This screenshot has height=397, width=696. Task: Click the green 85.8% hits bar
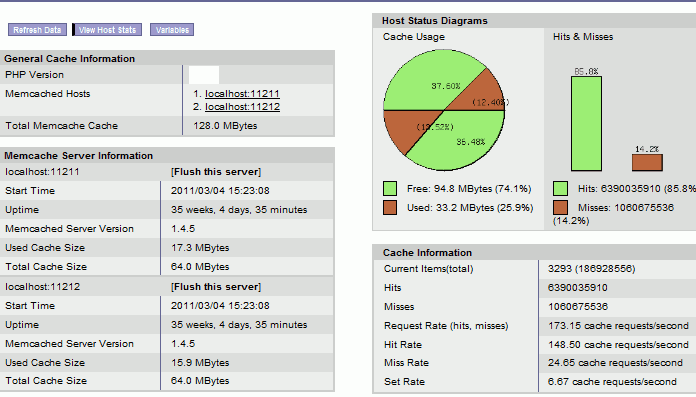pos(586,123)
